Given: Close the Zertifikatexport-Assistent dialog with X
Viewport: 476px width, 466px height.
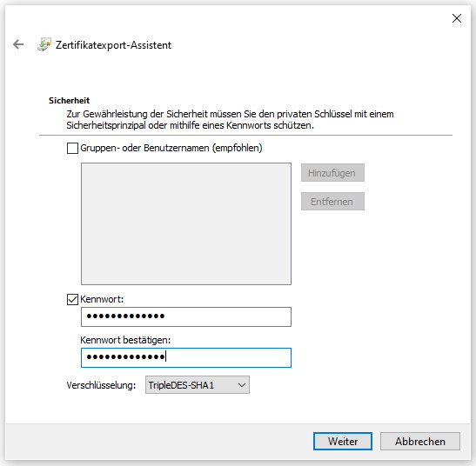Looking at the screenshot, I should [457, 18].
